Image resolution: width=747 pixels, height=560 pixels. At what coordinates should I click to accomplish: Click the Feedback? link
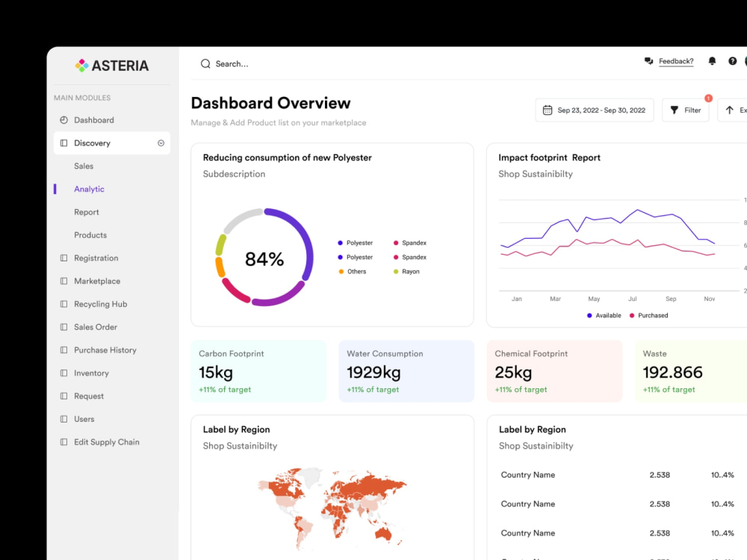pos(676,61)
